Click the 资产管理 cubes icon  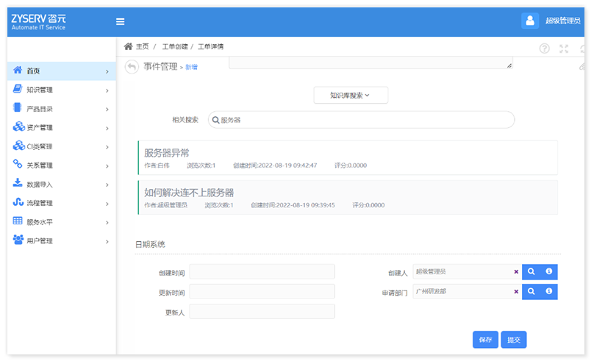tap(18, 126)
